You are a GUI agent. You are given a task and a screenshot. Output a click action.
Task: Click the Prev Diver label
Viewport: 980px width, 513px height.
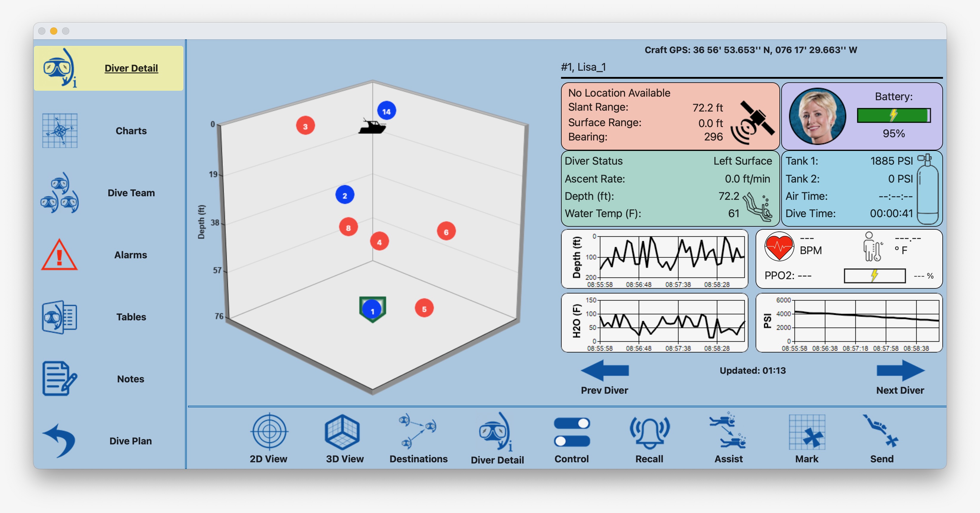coord(604,390)
